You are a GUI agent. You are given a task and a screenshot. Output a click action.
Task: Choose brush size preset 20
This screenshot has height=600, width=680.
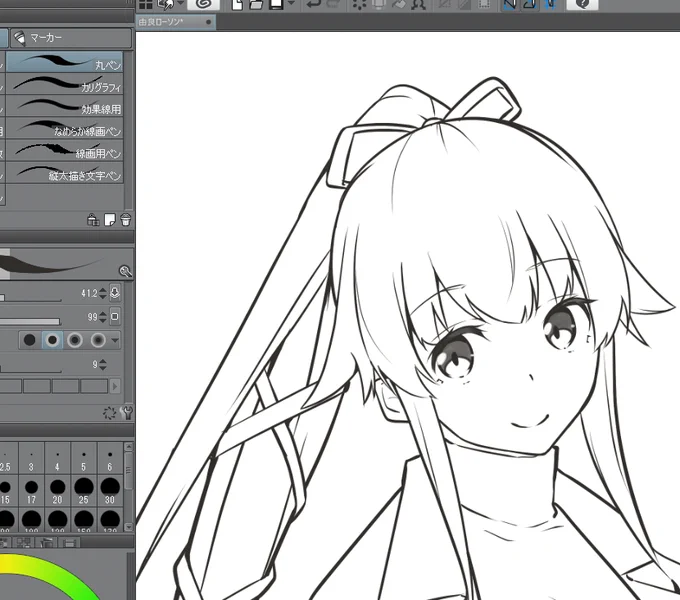point(57,492)
